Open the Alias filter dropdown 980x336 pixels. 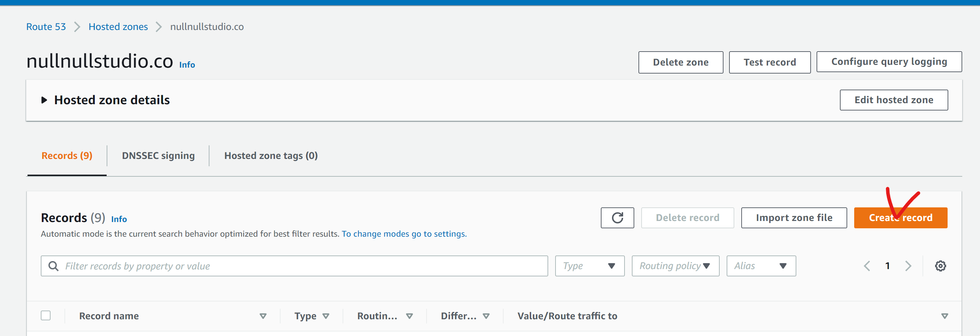point(761,266)
